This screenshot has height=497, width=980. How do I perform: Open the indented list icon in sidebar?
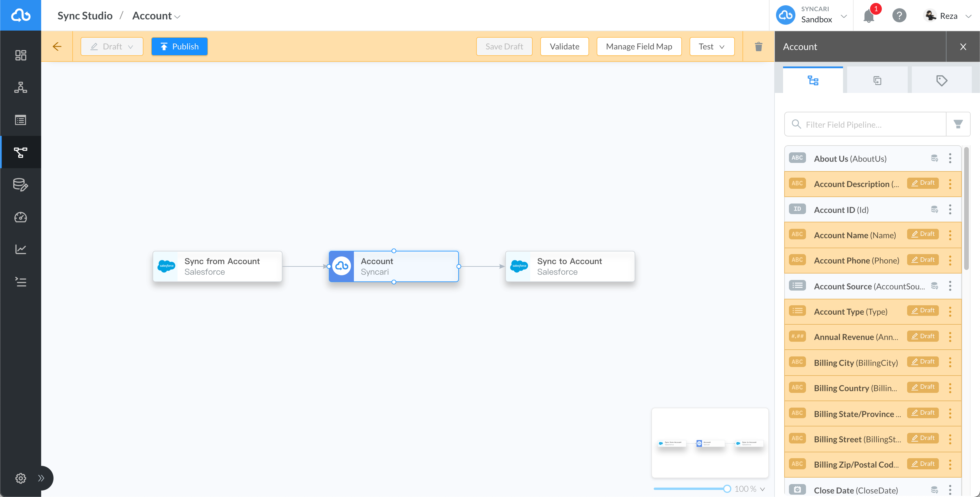coord(21,282)
